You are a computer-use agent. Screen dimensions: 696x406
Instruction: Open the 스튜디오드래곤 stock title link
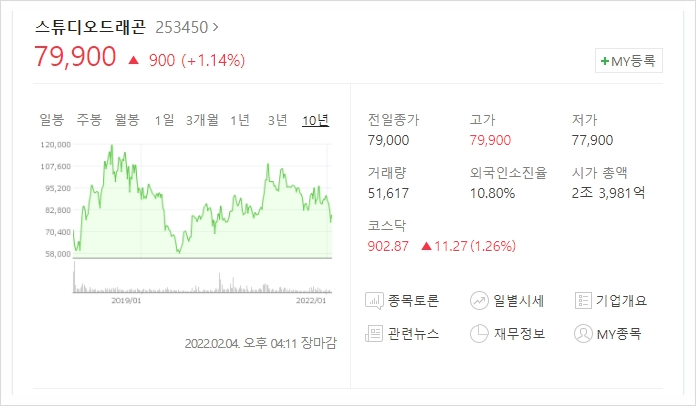(x=91, y=28)
